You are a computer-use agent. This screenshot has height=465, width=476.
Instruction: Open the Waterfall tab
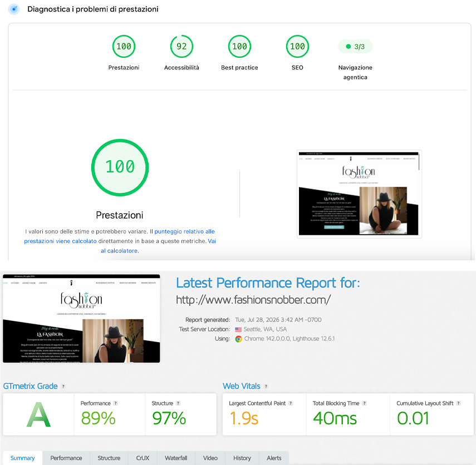click(176, 458)
